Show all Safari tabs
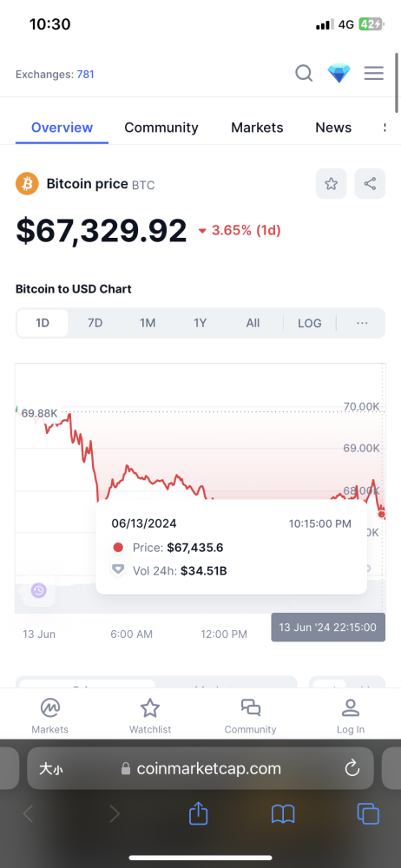 click(x=368, y=814)
